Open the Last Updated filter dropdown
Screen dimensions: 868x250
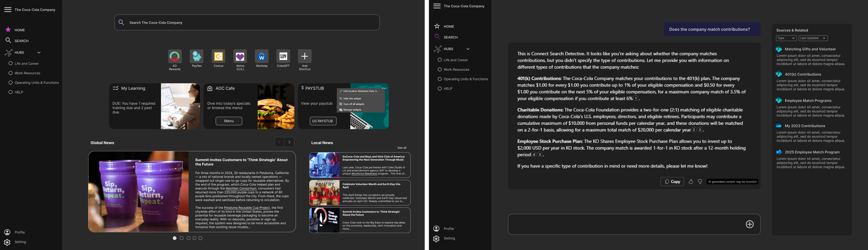tap(813, 38)
